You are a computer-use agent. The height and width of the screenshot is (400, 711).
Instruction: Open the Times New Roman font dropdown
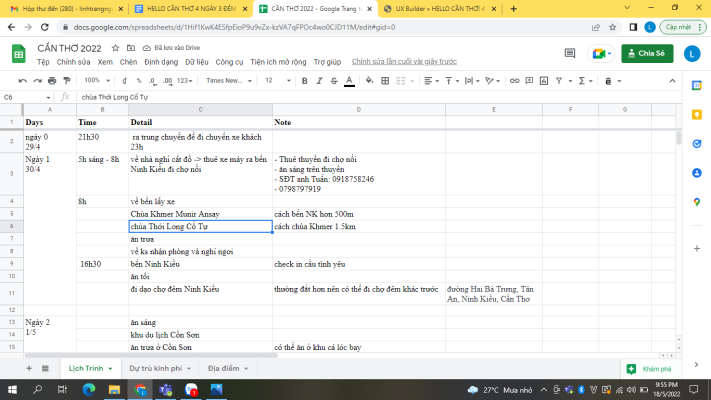pos(227,80)
